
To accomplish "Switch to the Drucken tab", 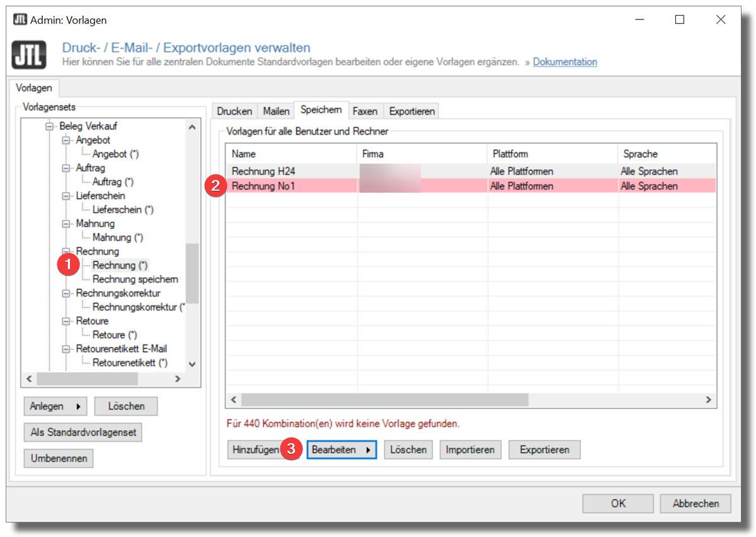I will tap(234, 111).
